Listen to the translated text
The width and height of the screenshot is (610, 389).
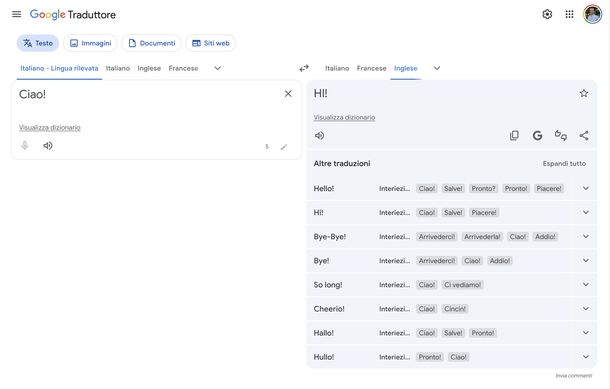pyautogui.click(x=319, y=135)
